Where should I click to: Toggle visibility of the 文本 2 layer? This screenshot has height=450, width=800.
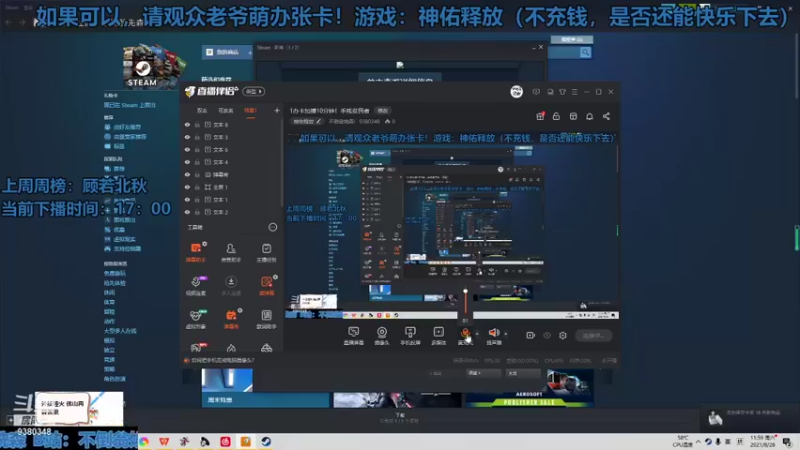187,212
